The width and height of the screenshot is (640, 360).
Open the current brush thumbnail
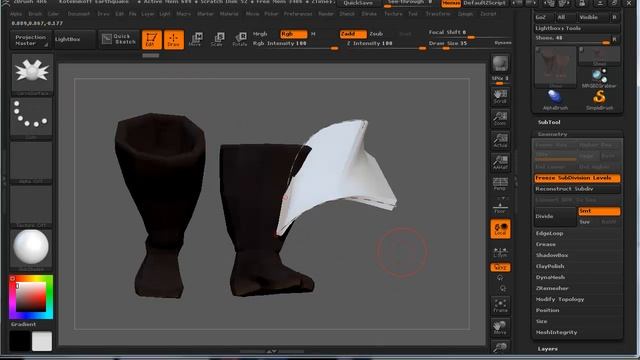(32, 73)
